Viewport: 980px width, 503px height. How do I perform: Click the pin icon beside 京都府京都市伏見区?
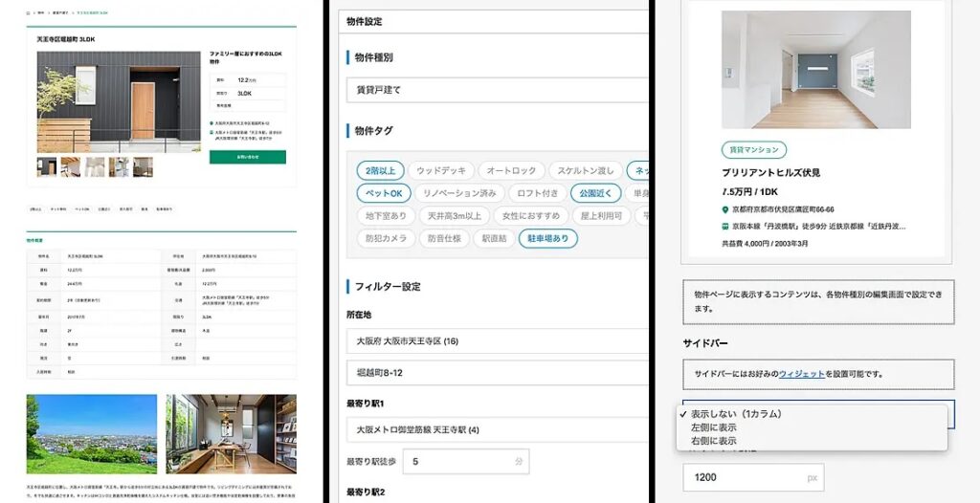[725, 210]
